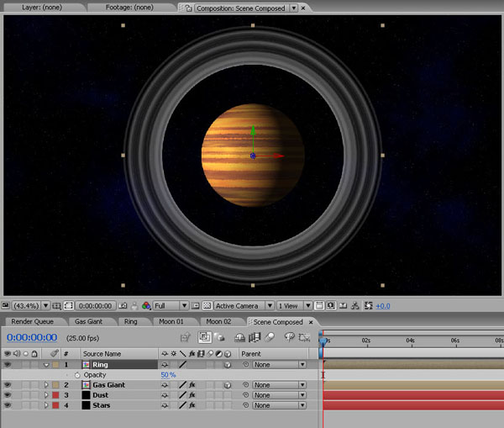Click the 3D layer cube for Ring

point(227,365)
